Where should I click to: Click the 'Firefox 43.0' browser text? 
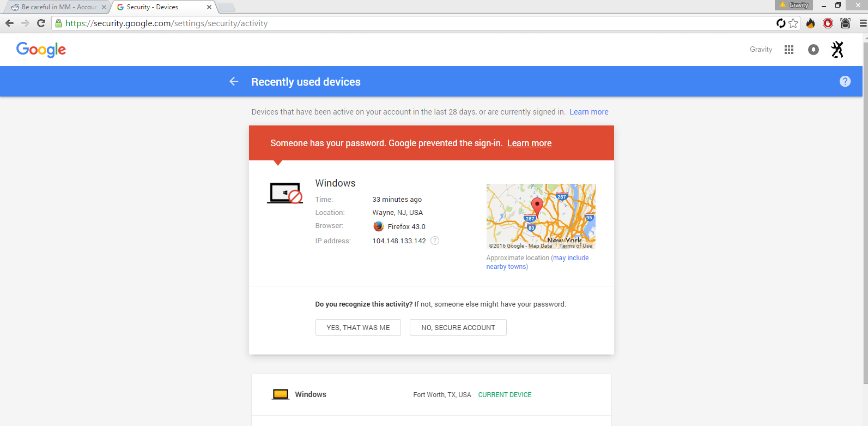click(406, 227)
